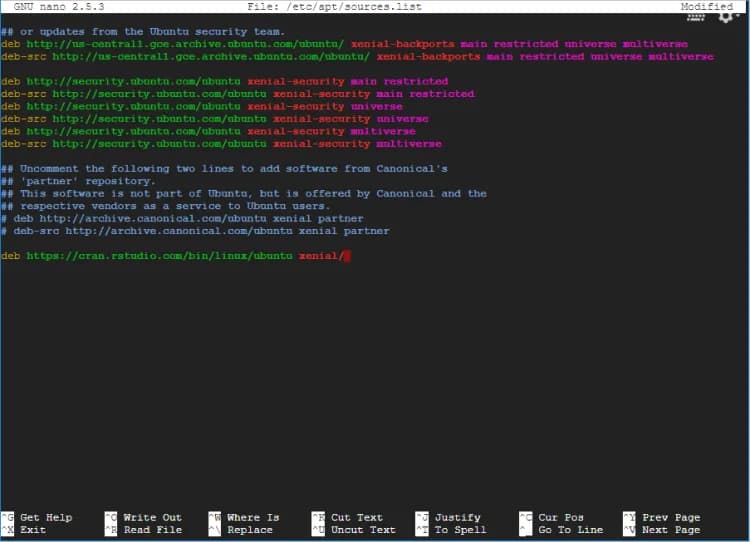
Task: Click the commented deb archive.canonical.com partner line
Action: coord(182,218)
